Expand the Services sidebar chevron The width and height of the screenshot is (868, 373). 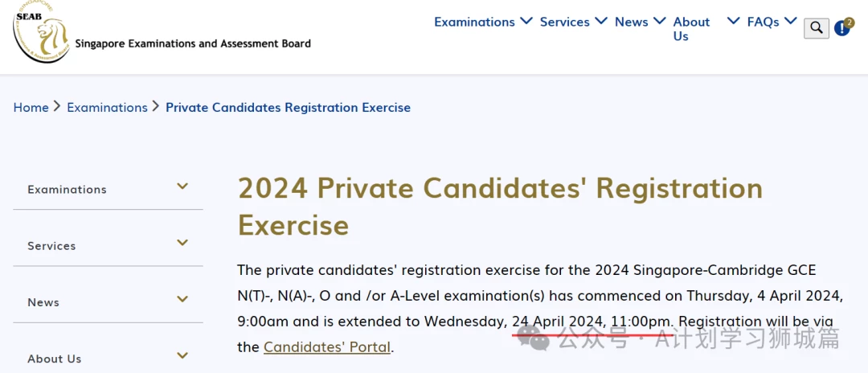pos(182,243)
